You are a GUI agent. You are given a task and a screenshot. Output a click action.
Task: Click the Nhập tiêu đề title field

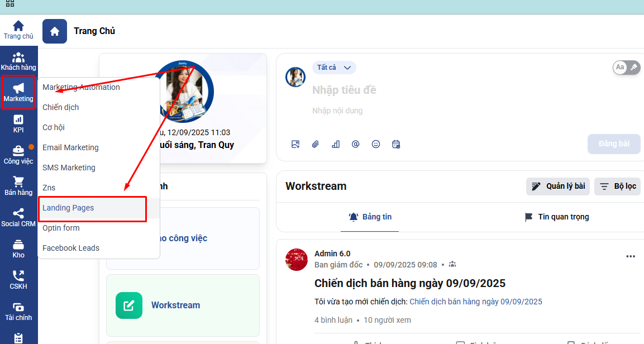[344, 90]
